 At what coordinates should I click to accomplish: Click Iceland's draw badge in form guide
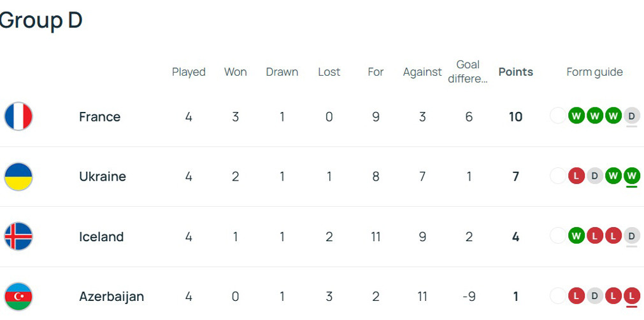point(631,236)
